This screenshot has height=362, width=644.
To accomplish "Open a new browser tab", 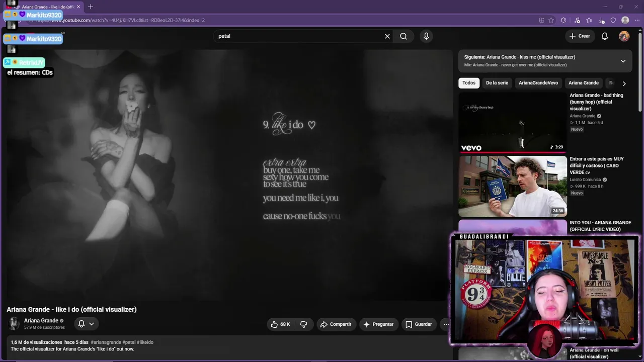I will coord(91,7).
